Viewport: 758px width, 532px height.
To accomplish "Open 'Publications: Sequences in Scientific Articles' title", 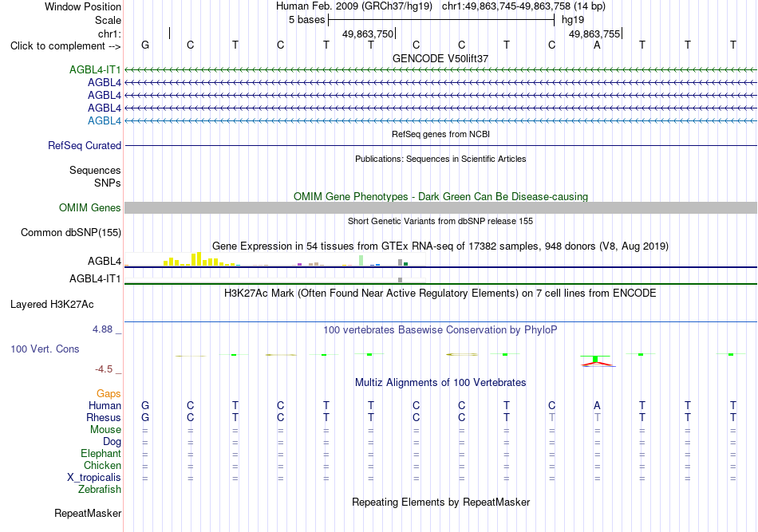I will pyautogui.click(x=440, y=159).
